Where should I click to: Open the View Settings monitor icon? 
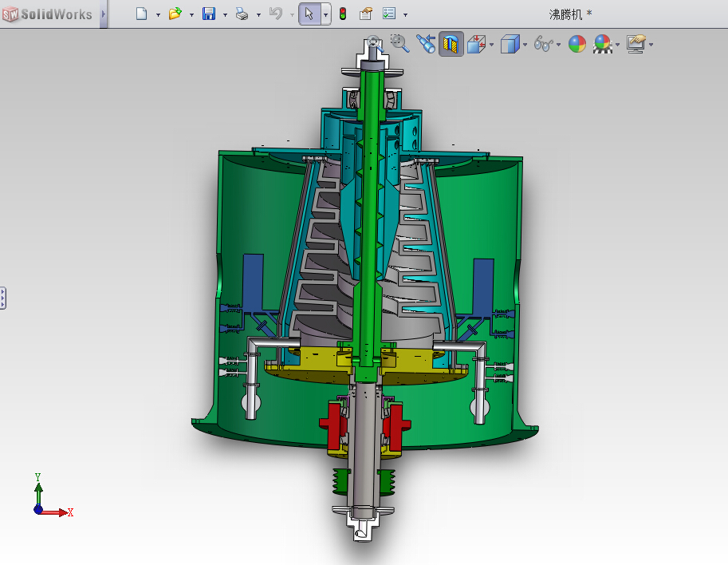coord(636,44)
